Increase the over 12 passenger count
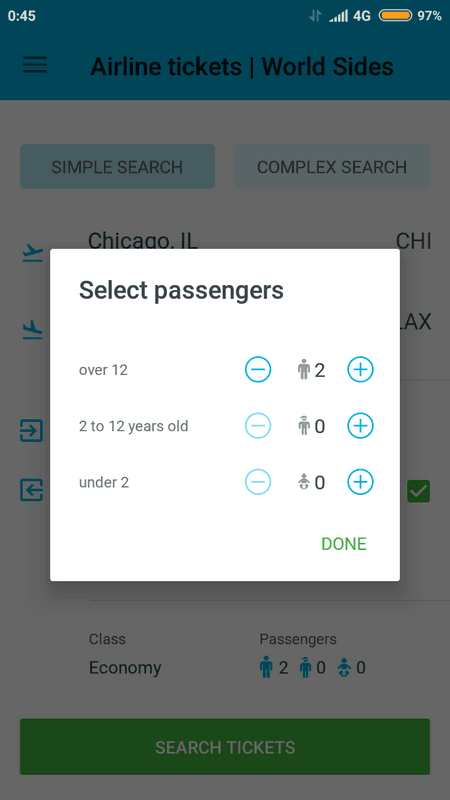This screenshot has width=450, height=800. pos(360,369)
